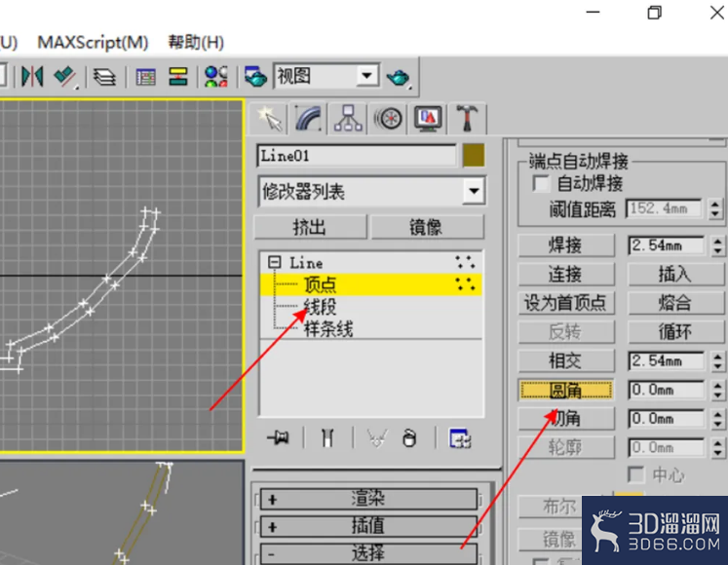728x565 pixels.
Task: Click the 设为首顶点 button
Action: [566, 303]
